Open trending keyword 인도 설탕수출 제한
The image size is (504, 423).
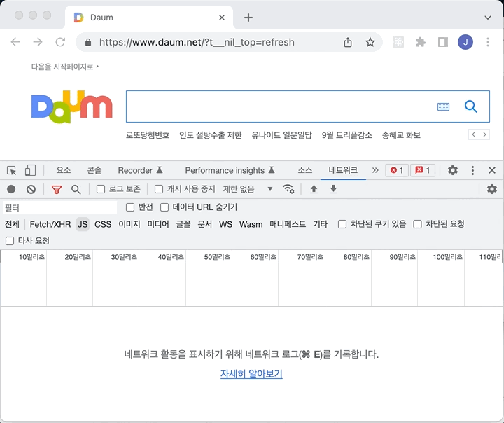point(210,135)
